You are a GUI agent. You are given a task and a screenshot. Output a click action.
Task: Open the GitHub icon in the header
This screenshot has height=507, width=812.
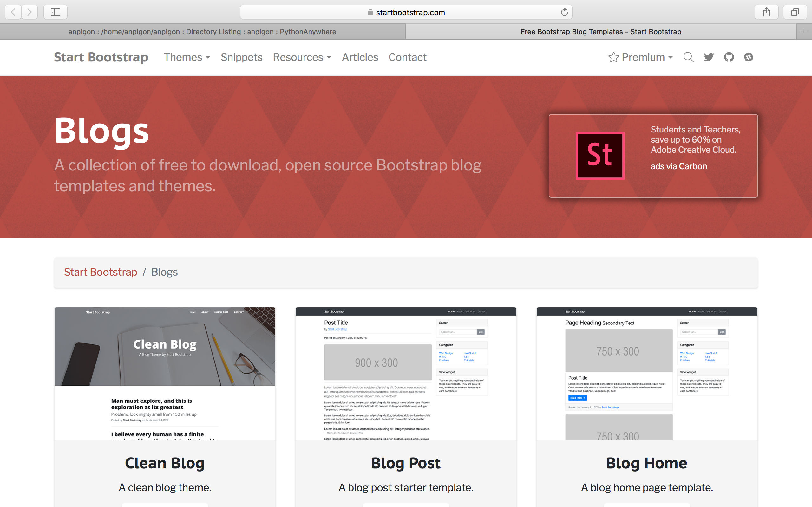[x=729, y=57]
